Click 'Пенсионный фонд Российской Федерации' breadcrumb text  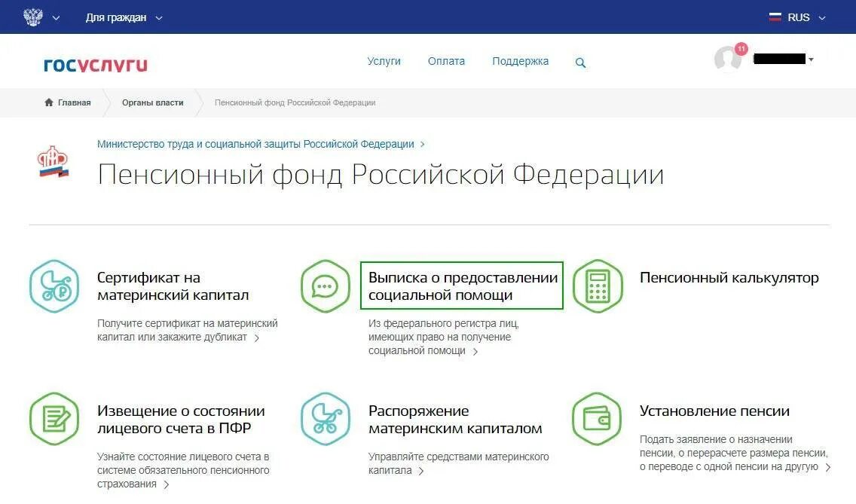click(x=295, y=102)
